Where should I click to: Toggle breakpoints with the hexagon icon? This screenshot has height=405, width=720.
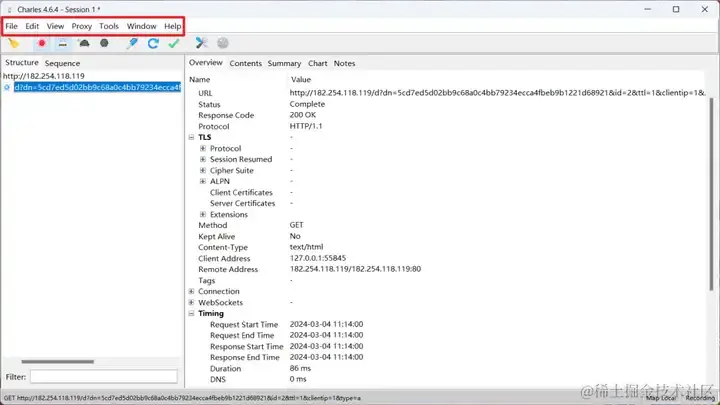click(104, 43)
